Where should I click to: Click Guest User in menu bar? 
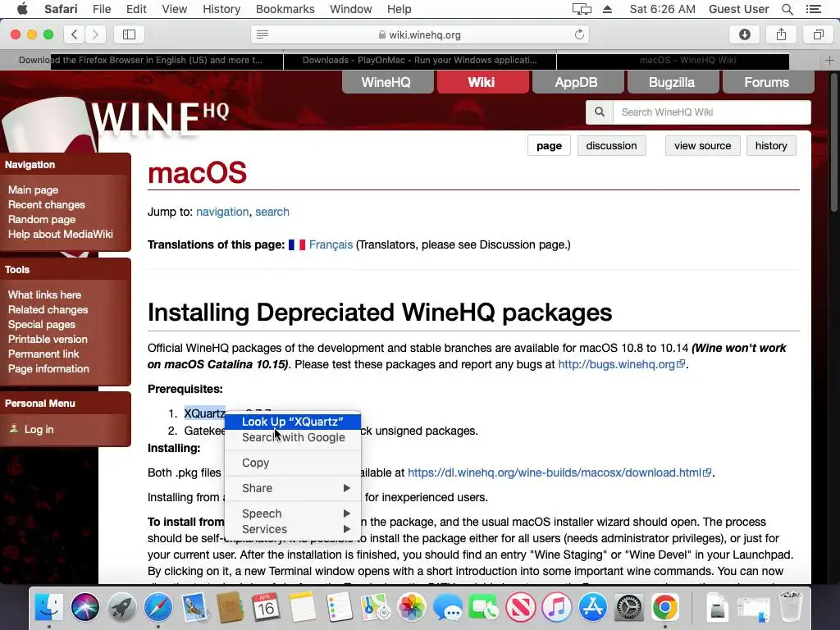pyautogui.click(x=739, y=9)
